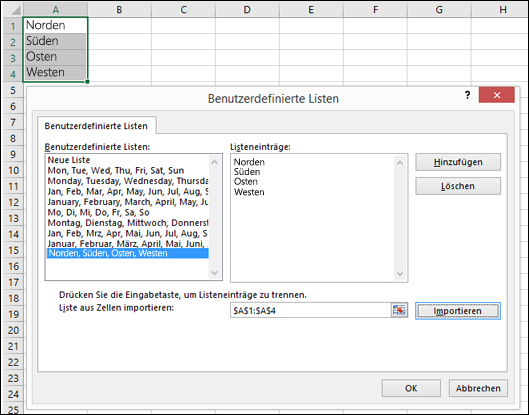The image size is (529, 415).
Task: Select the 'January, February, March' list
Action: pos(128,202)
